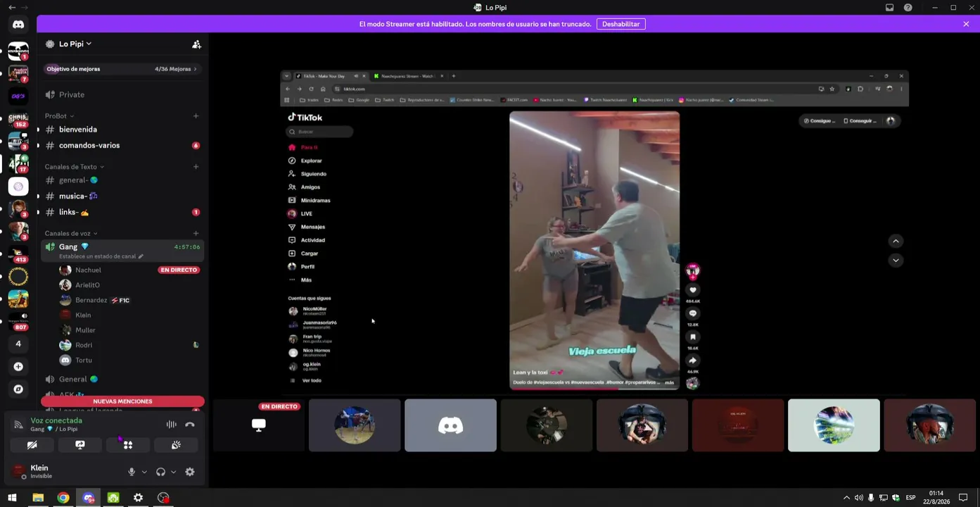Disable Streamer mode with Deshabilitar button
Screen dimensions: 980x507
pos(621,24)
